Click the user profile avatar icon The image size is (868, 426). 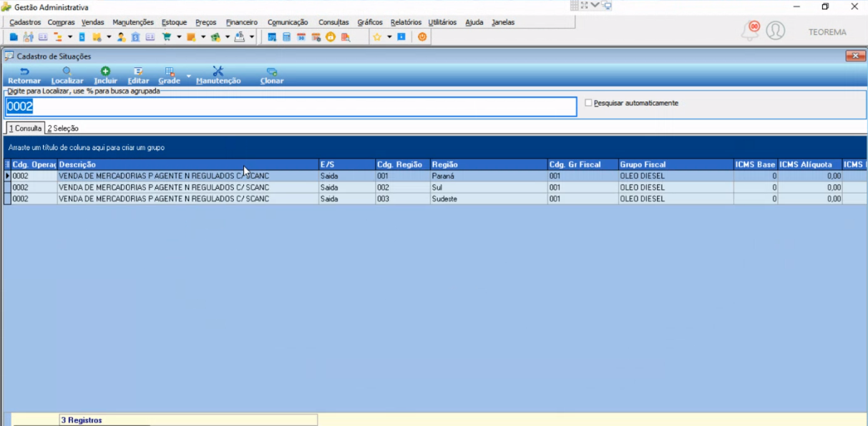tap(776, 31)
